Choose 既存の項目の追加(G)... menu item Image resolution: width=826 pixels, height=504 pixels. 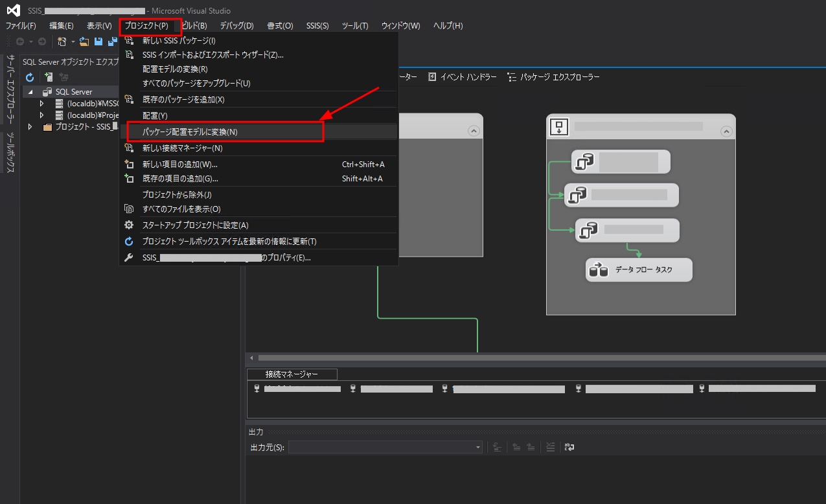(258, 179)
